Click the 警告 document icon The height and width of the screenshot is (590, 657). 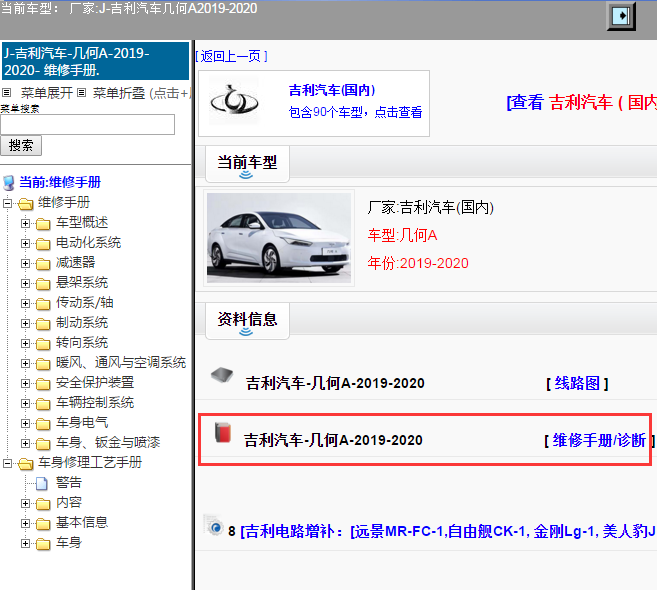(x=41, y=484)
